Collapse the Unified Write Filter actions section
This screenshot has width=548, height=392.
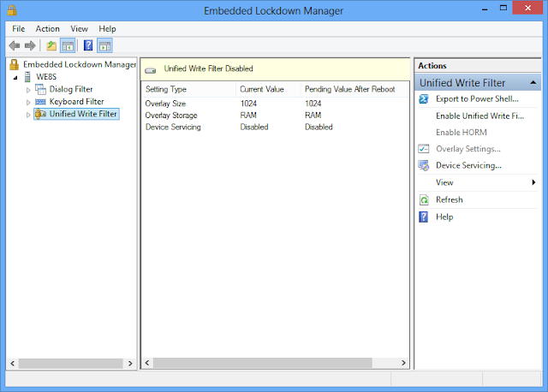(x=533, y=83)
